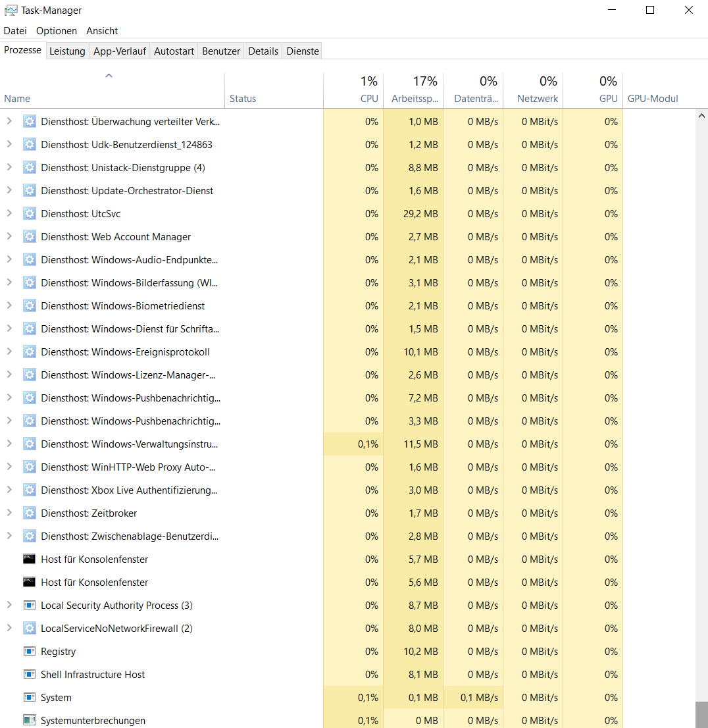Screen dimensions: 708x728
Task: Select Local Security Authority Process icon
Action: click(29, 606)
